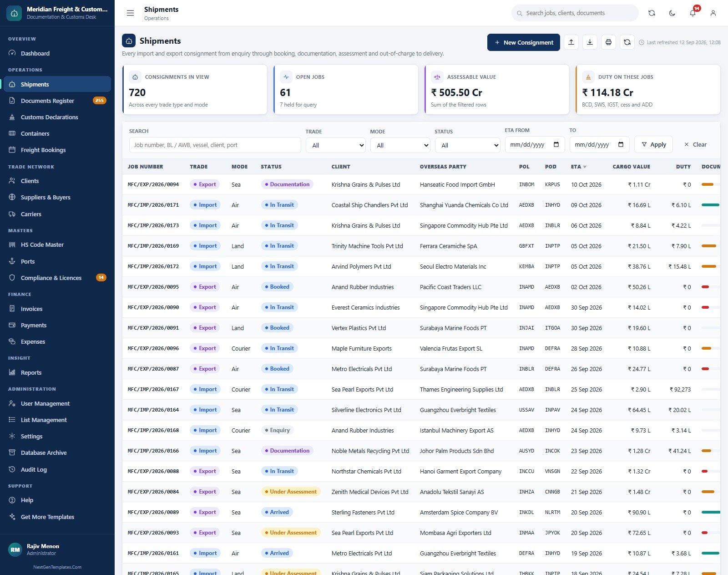Click the print icon button
This screenshot has height=575, width=728.
[x=608, y=42]
